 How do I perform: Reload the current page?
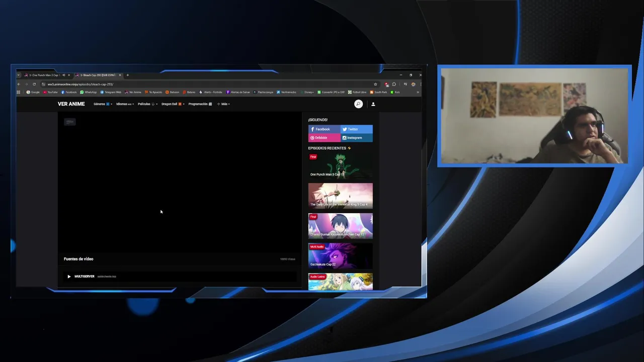point(34,84)
